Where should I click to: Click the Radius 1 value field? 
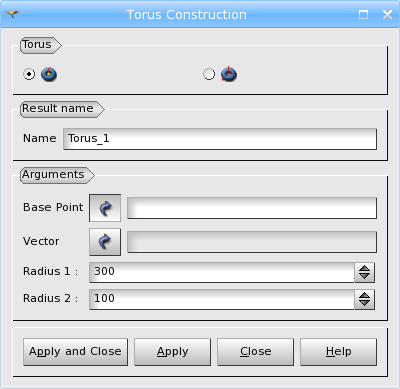click(222, 272)
